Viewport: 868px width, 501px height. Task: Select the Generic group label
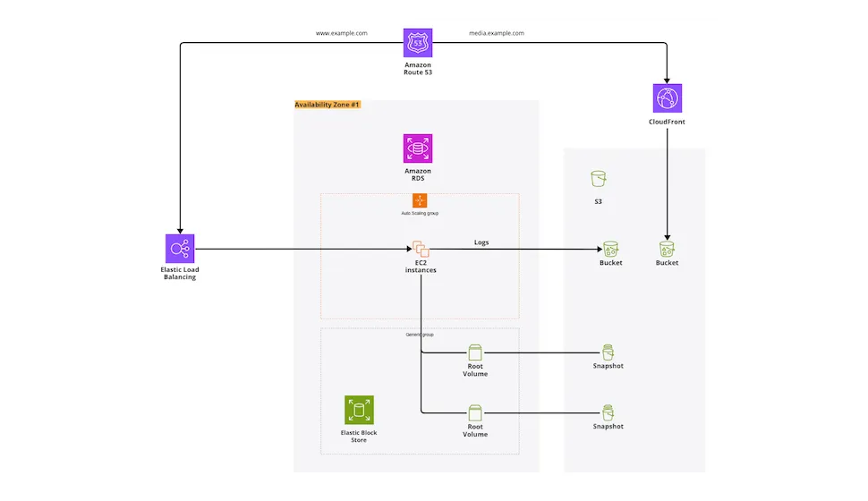pos(420,335)
